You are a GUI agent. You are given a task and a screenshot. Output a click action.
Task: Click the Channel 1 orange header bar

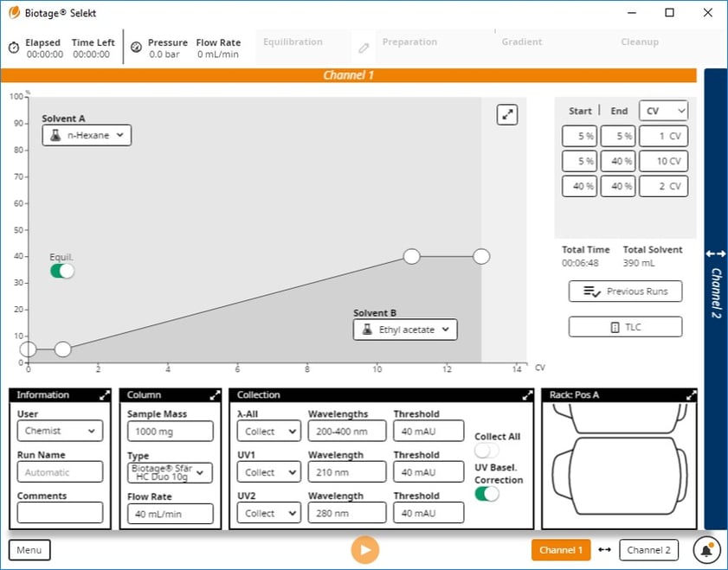[x=349, y=75]
